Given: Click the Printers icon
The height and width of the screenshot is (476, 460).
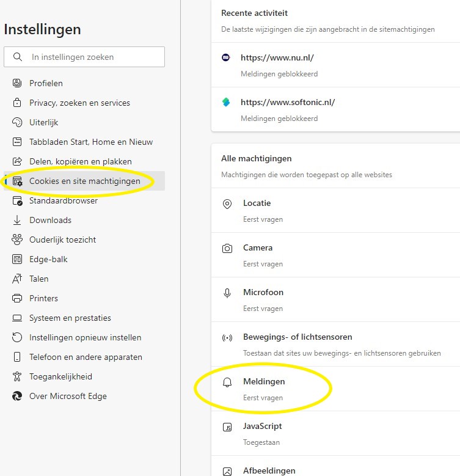Looking at the screenshot, I should pyautogui.click(x=17, y=298).
